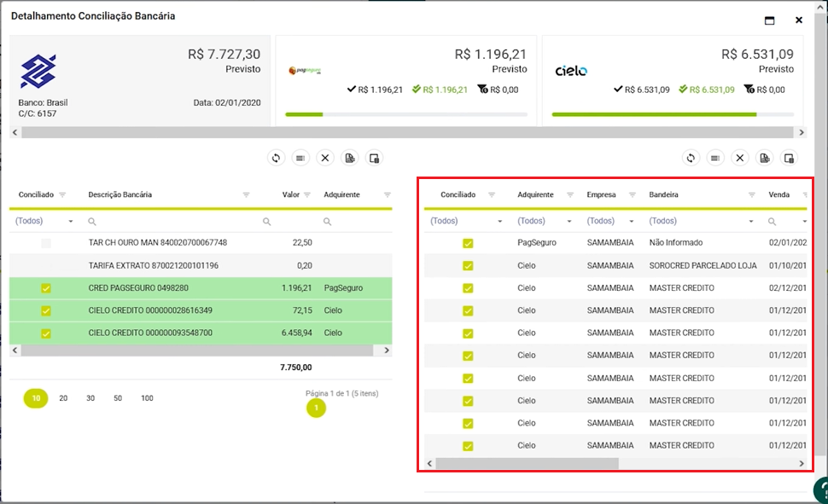Set page size to 50 items
The width and height of the screenshot is (828, 504).
118,398
